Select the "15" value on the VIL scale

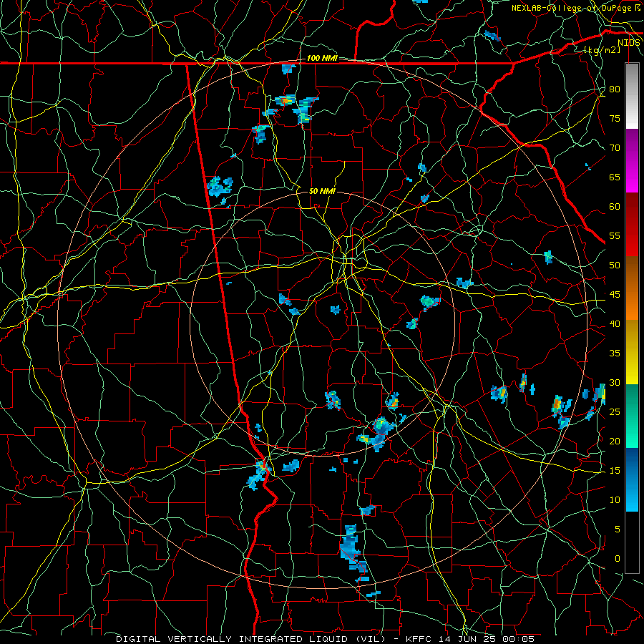tap(615, 471)
